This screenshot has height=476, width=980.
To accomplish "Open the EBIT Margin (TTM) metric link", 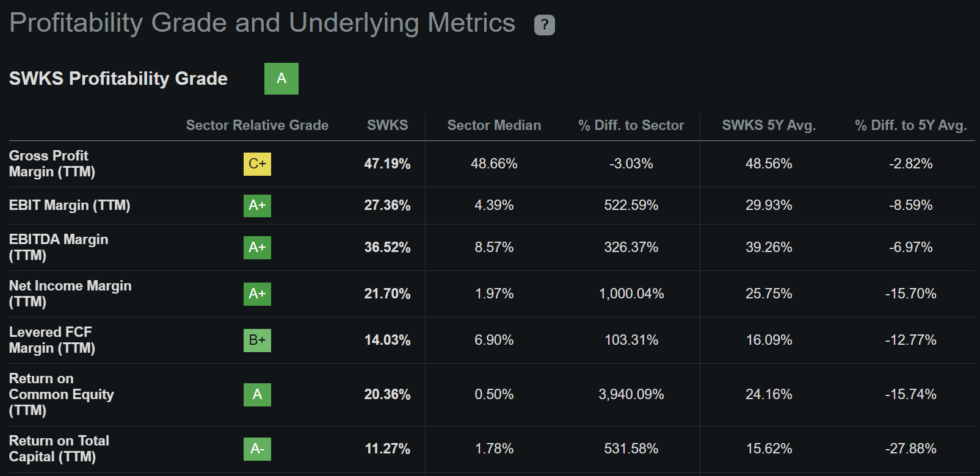I will click(x=69, y=206).
